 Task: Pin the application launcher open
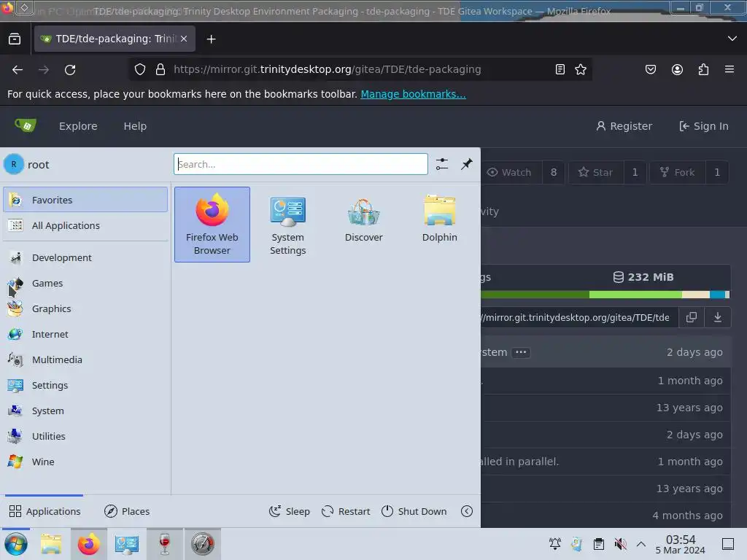(x=466, y=164)
